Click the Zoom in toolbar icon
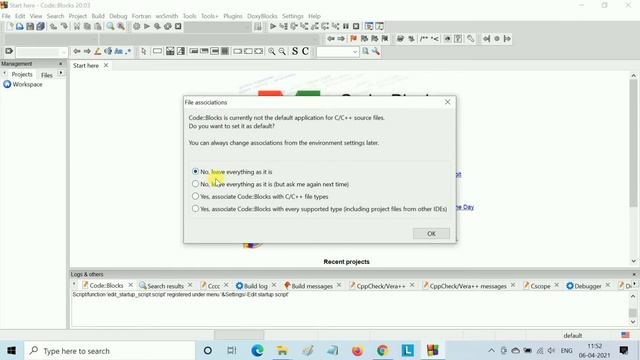The height and width of the screenshot is (360, 640). (x=271, y=51)
